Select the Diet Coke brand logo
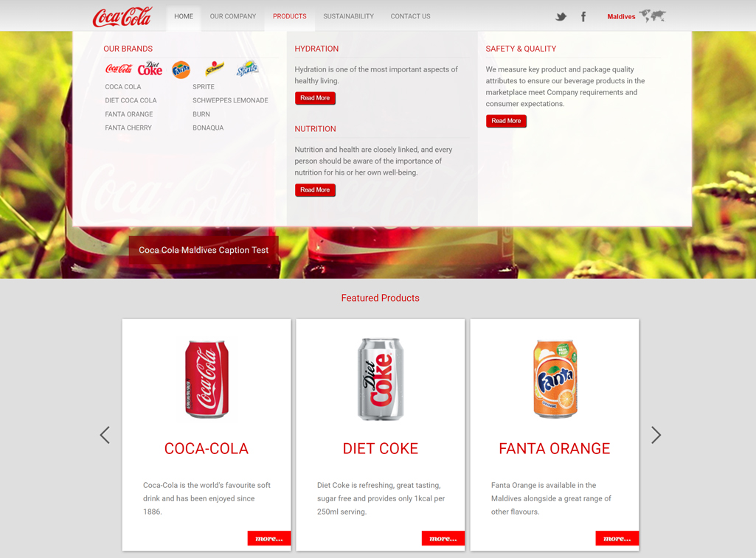The width and height of the screenshot is (756, 558). click(150, 69)
